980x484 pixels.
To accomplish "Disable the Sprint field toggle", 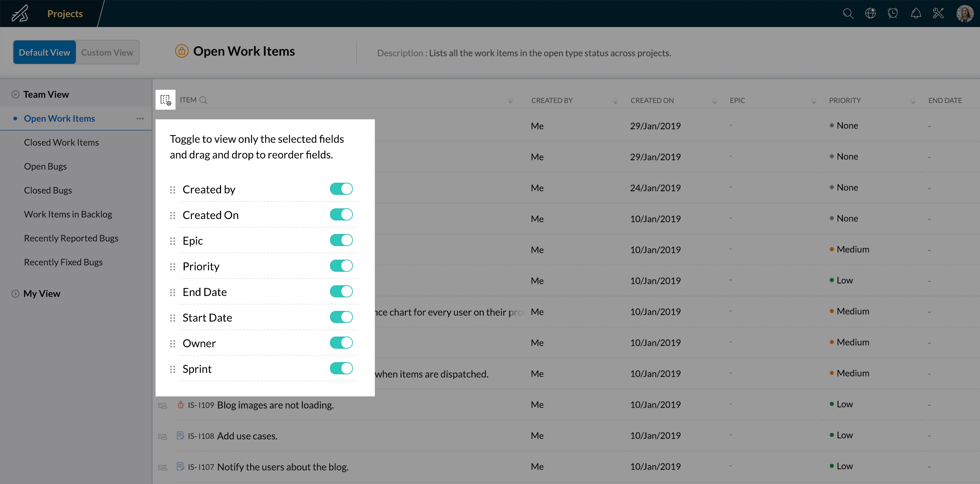I will coord(341,368).
